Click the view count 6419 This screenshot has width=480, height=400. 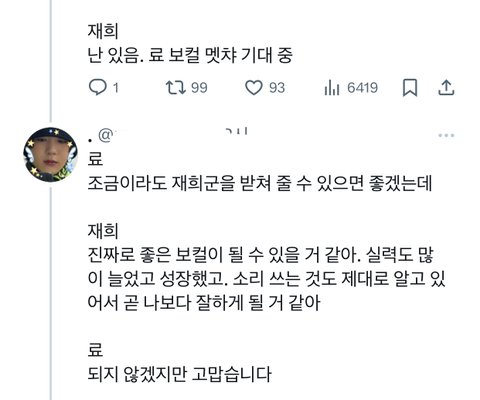[x=362, y=88]
